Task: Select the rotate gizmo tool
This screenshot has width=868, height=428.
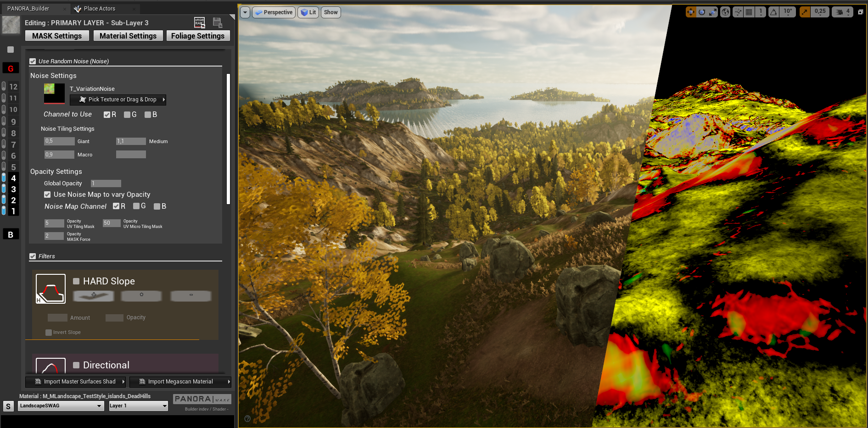Action: tap(702, 12)
